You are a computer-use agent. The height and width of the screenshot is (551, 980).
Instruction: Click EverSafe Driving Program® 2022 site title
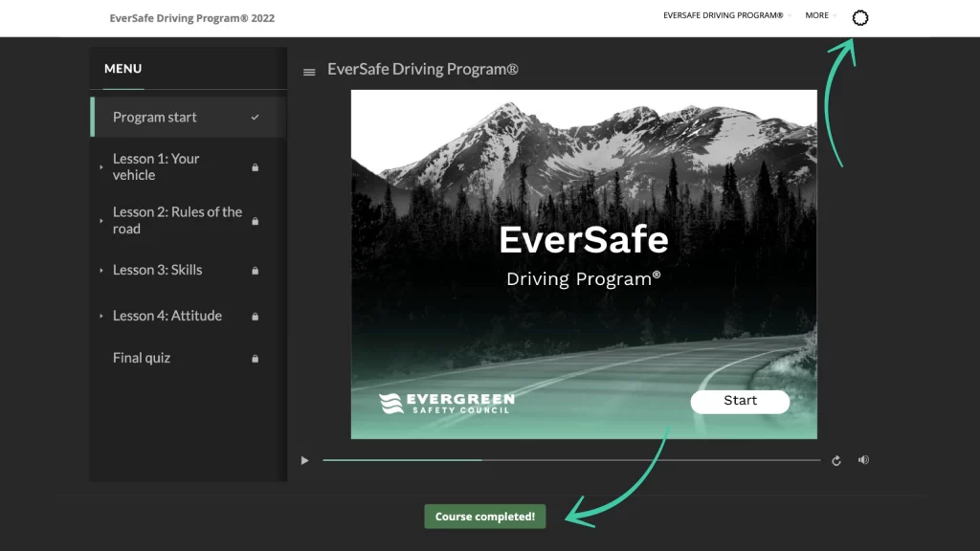191,18
